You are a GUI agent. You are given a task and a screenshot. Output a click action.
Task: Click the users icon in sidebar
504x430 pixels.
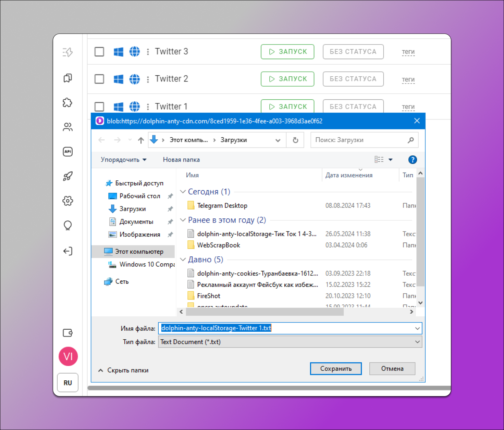coord(67,127)
